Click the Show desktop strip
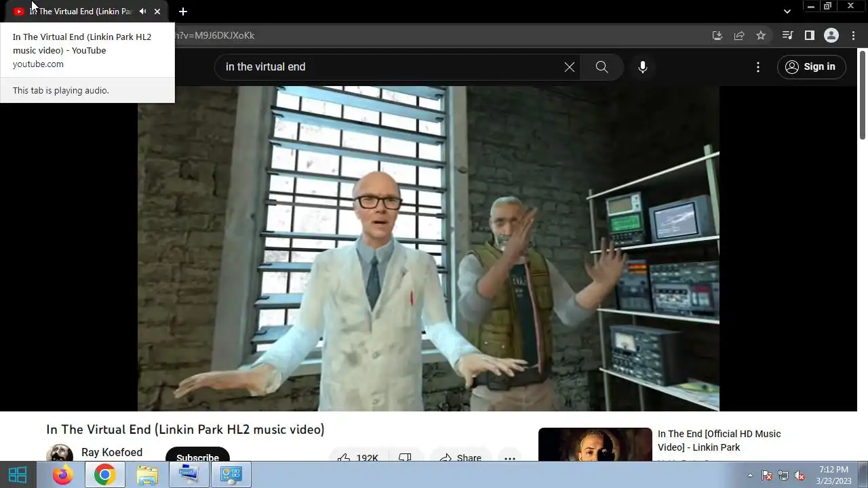Viewport: 868px width, 488px height. click(863, 474)
